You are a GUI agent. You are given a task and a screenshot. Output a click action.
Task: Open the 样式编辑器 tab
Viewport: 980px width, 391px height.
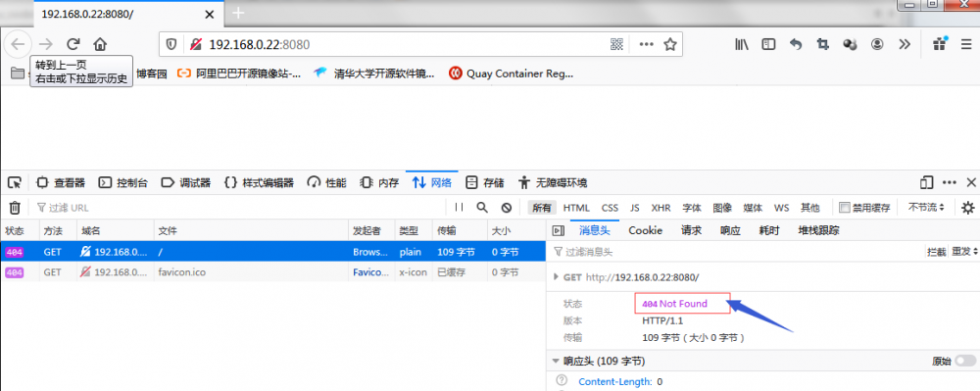pos(260,183)
